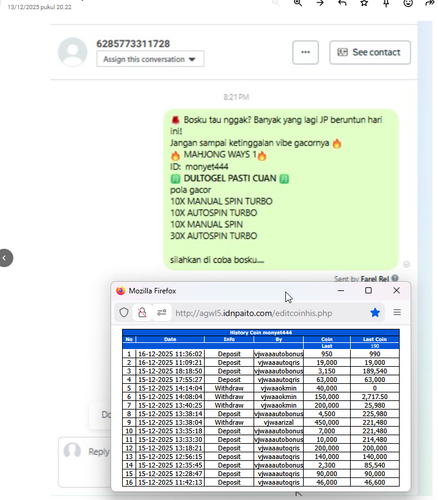Viewport: 438px width, 500px height.
Task: Click the Date column header
Action: click(x=170, y=339)
